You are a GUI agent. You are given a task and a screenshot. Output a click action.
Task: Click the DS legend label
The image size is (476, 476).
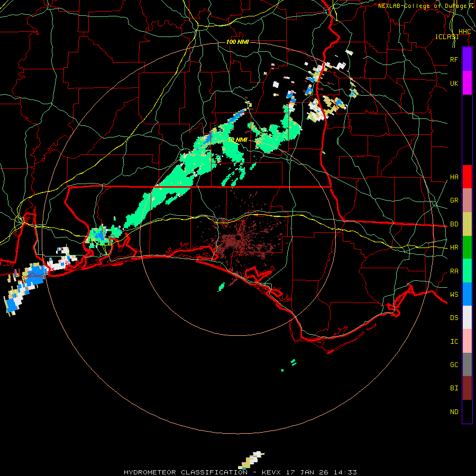coord(454,318)
